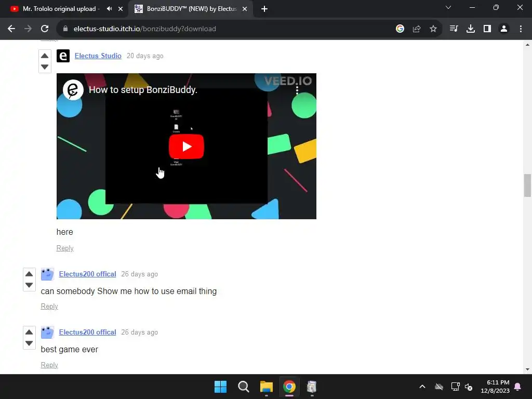Reply to the 'here' comment
The height and width of the screenshot is (399, 532).
point(65,248)
